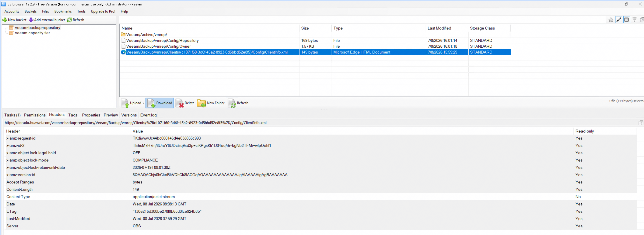This screenshot has height=235, width=644.
Task: Click the Download button
Action: 160,103
